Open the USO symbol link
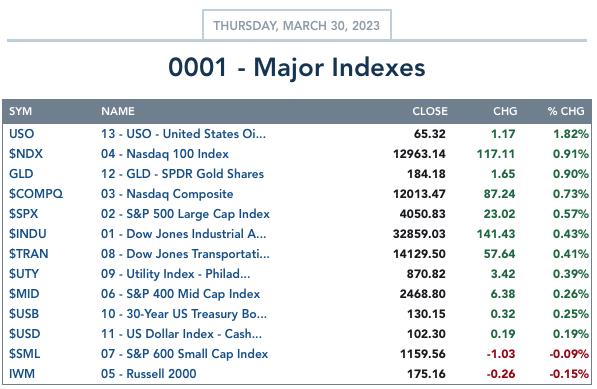Viewport: 597px width, 389px height. [22, 134]
